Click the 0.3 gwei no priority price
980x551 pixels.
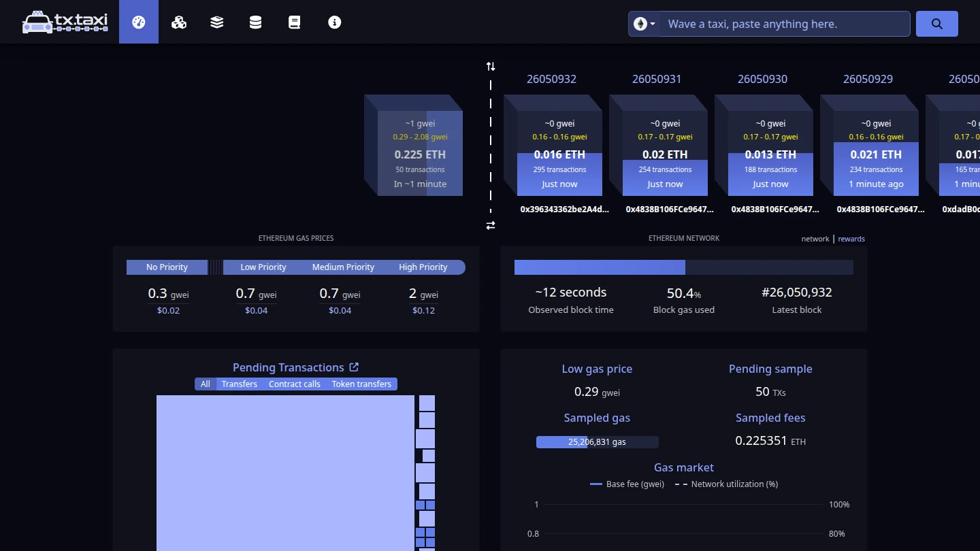tap(168, 294)
